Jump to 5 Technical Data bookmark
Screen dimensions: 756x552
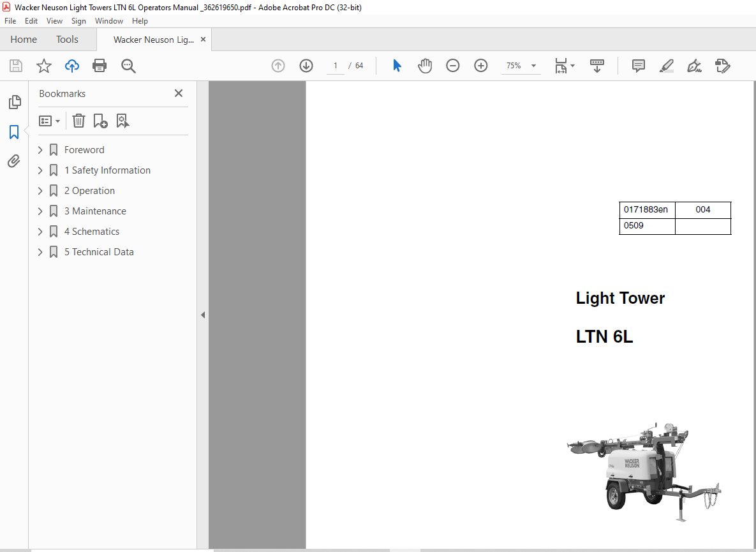tap(100, 252)
